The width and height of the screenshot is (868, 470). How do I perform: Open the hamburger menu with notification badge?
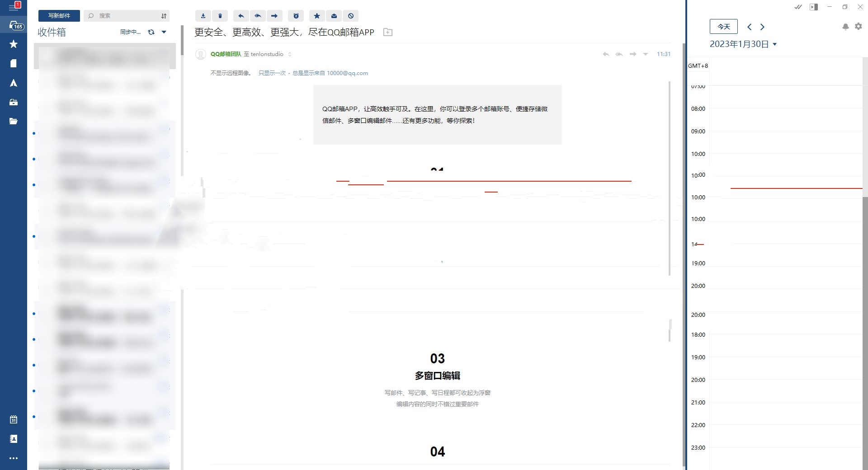click(14, 7)
